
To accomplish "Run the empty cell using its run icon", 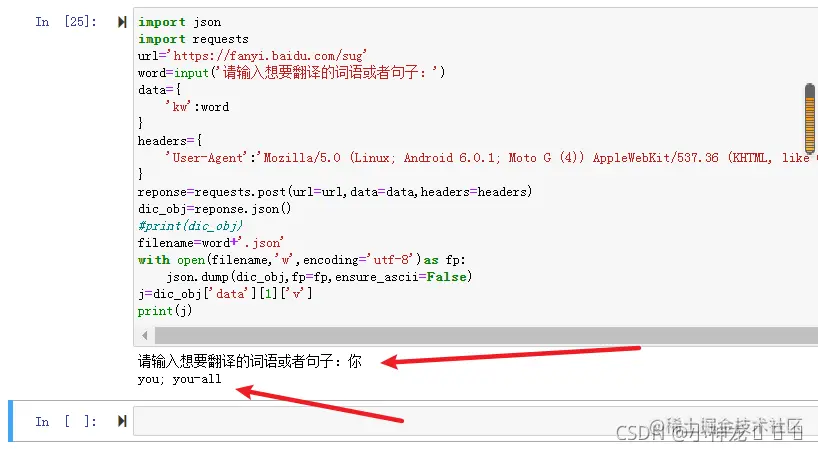I will [x=122, y=421].
